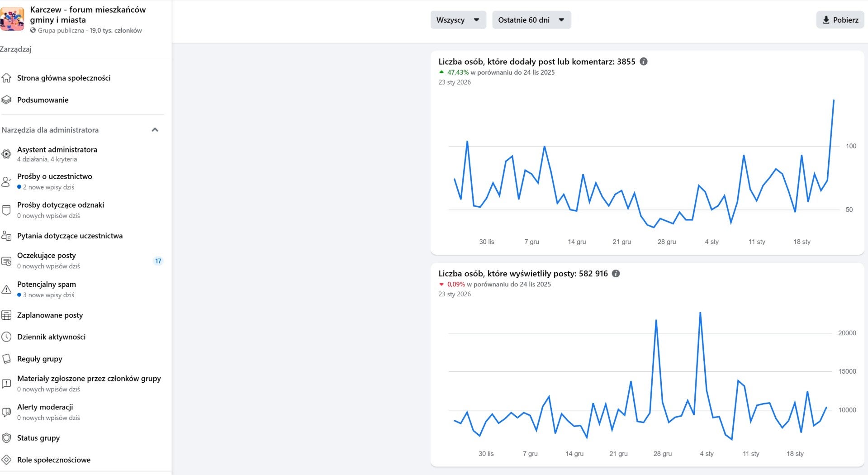Screen dimensions: 868x475
Task: Click the Oczekujące posty icon
Action: 6,261
